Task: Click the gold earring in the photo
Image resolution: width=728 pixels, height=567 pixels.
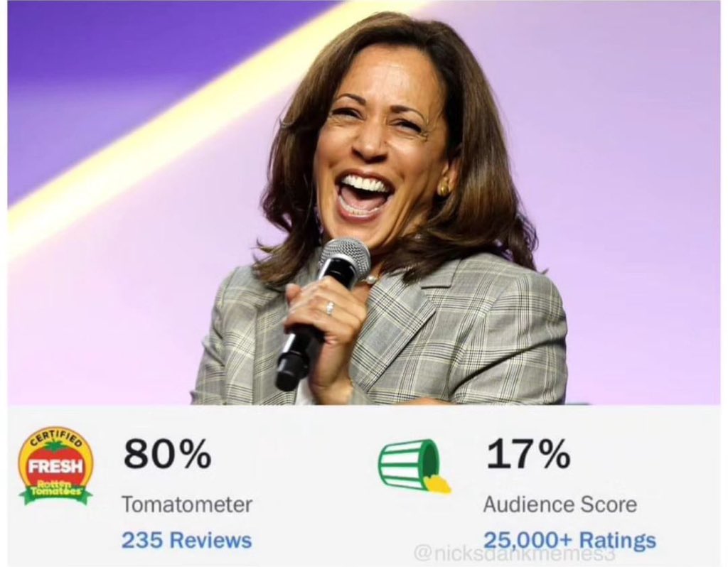Action: tap(443, 189)
